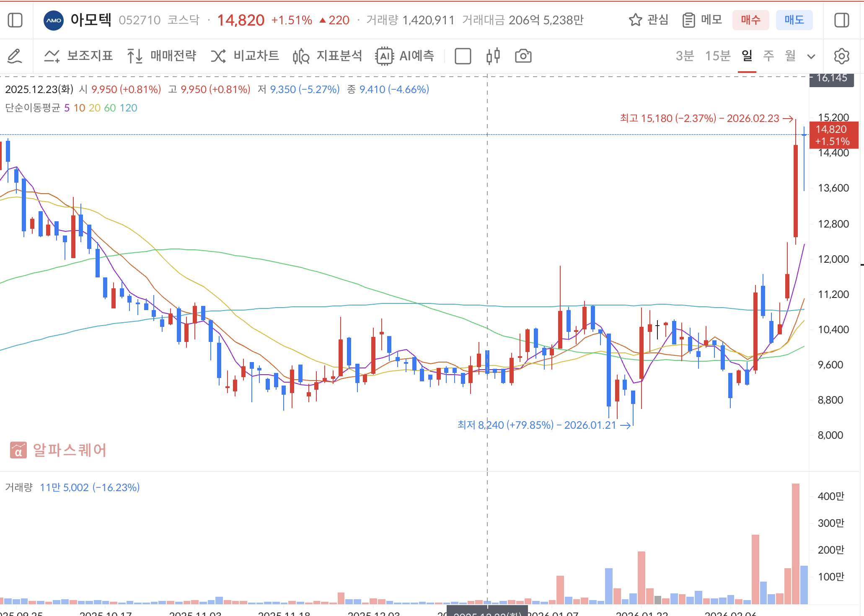Viewport: 864px width, 616px height.
Task: Select the pencil drawing tool
Action: point(14,56)
